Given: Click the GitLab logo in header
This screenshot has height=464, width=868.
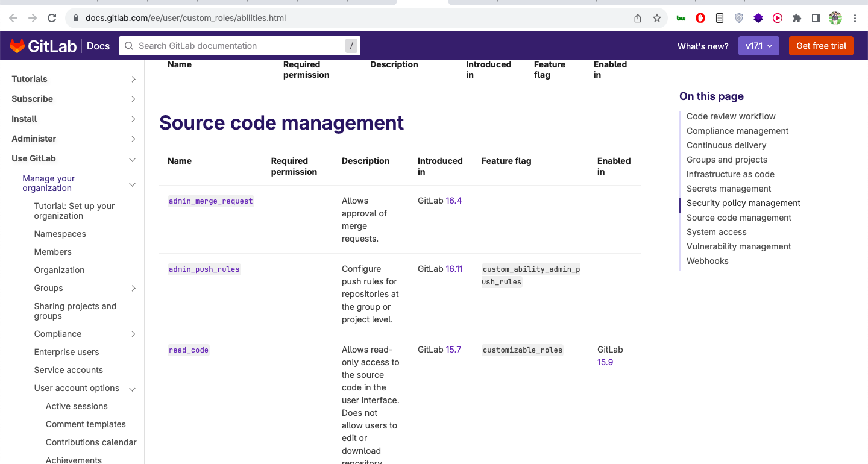Looking at the screenshot, I should (x=42, y=46).
